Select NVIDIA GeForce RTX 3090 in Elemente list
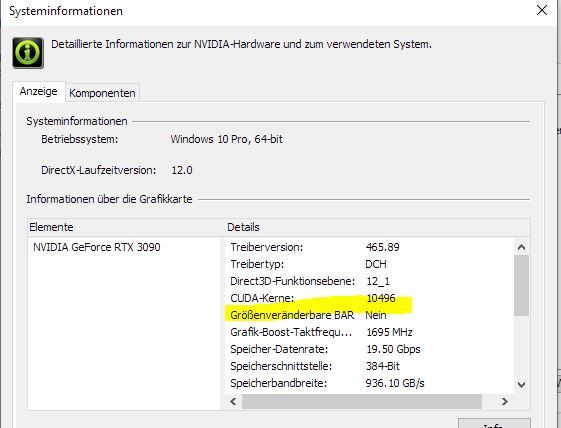The height and width of the screenshot is (428, 561). point(97,247)
